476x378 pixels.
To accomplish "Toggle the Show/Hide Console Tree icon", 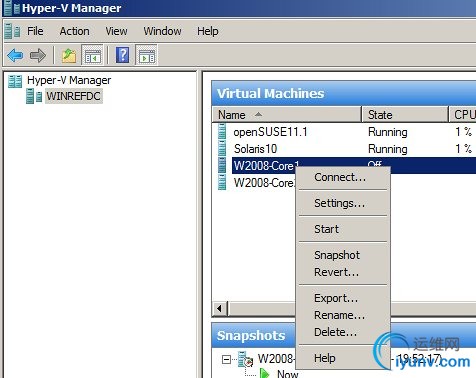I will (x=92, y=55).
